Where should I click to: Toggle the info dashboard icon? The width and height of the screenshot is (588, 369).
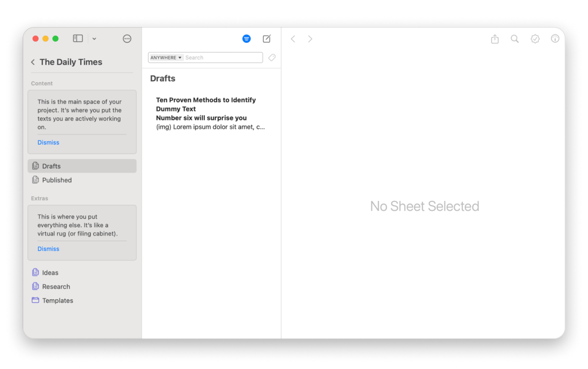coord(555,39)
